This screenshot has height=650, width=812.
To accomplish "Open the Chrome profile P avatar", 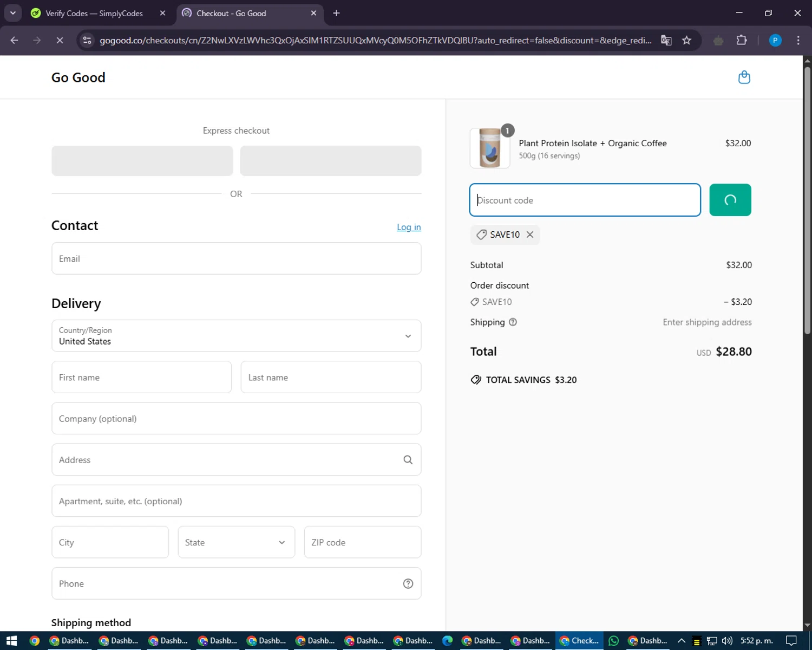I will tap(775, 41).
